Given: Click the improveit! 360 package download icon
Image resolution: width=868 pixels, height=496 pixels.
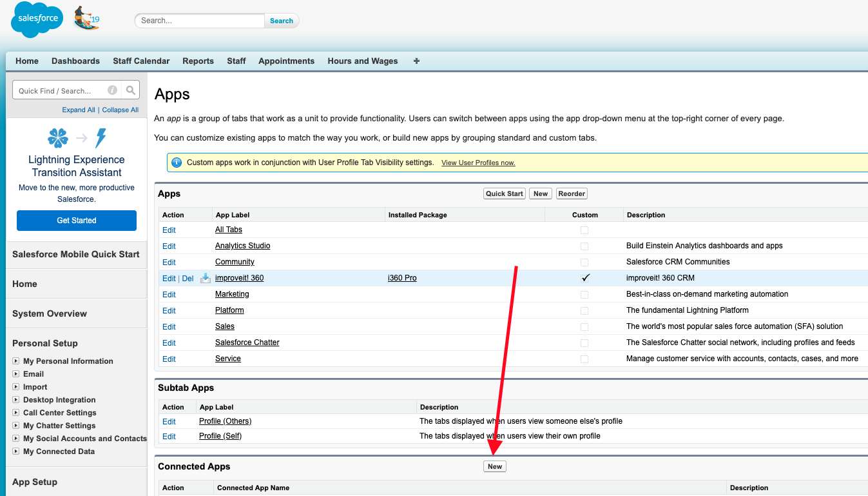Looking at the screenshot, I should point(206,278).
